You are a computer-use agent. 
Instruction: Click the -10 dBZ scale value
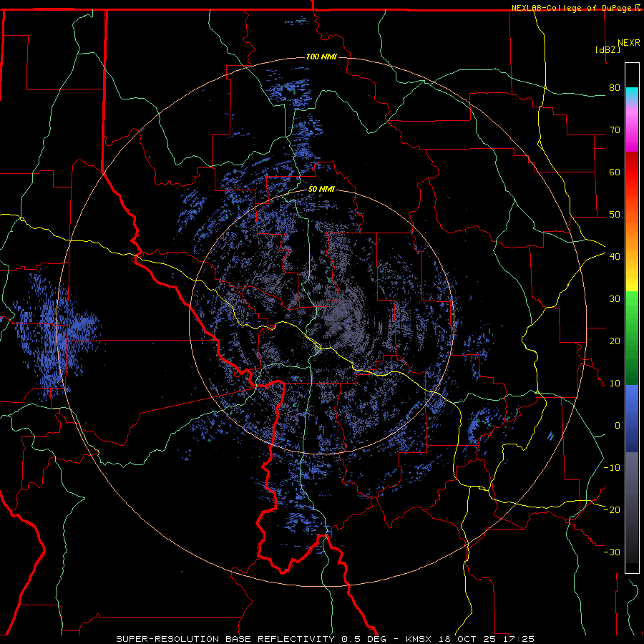(612, 468)
